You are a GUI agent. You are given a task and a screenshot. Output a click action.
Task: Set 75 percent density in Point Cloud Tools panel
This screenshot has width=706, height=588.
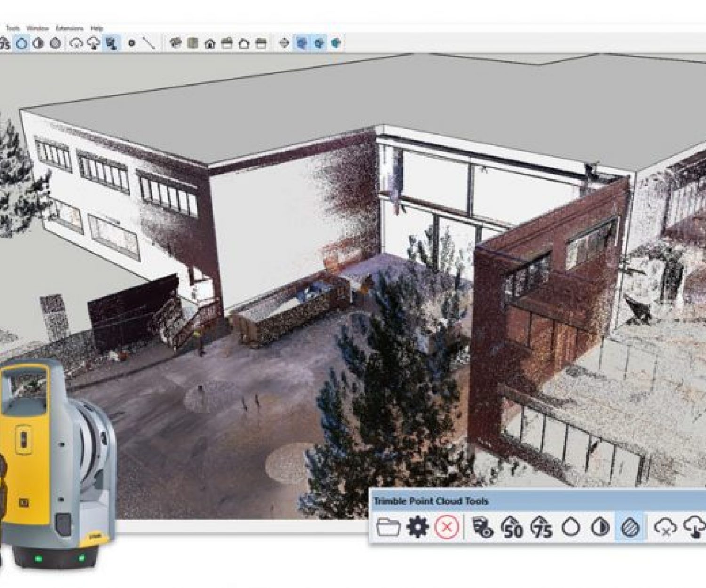coord(542,528)
